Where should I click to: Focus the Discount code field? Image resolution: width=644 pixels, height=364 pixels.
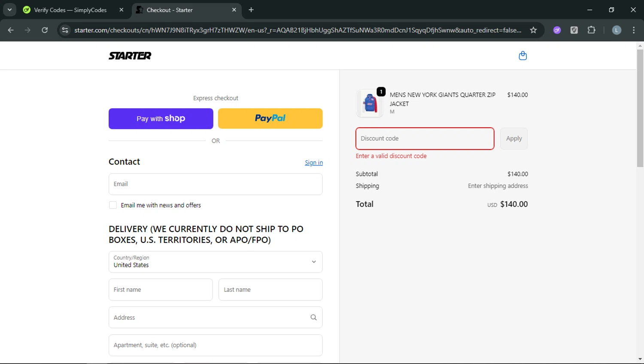click(x=425, y=138)
